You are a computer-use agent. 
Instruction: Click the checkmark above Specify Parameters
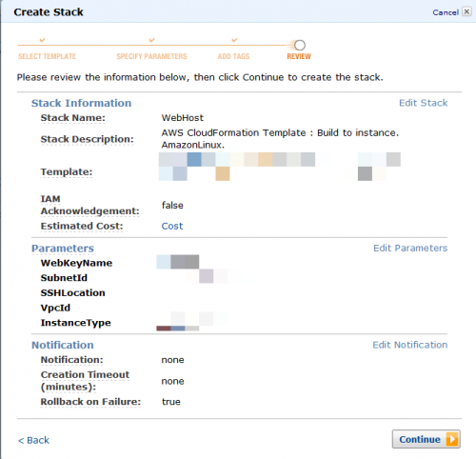point(151,40)
